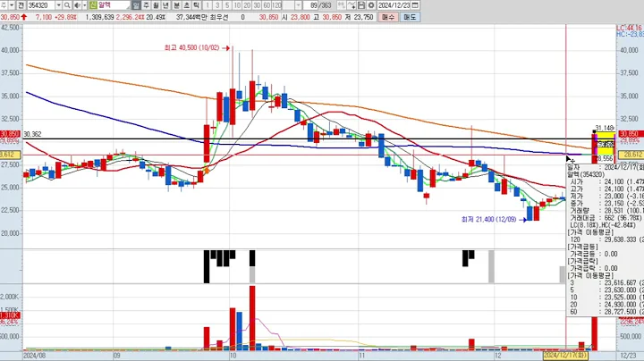
Task: Click the 2024/08 timeline label
Action: click(35, 356)
